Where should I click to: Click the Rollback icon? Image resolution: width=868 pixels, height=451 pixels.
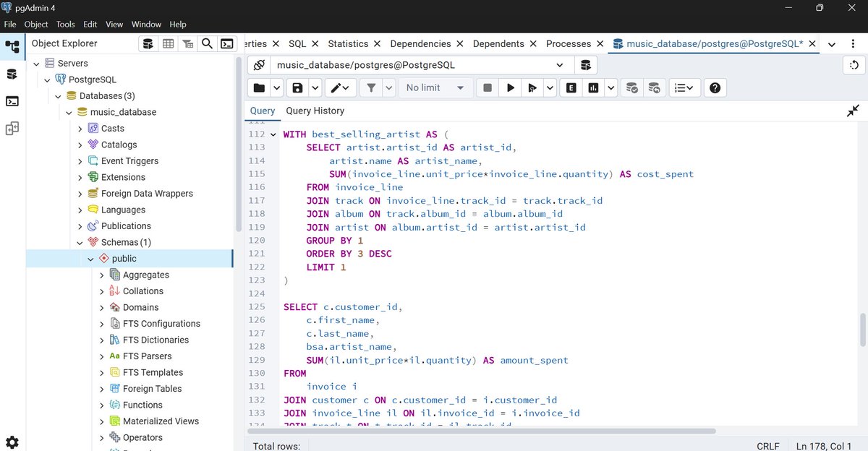(x=654, y=87)
